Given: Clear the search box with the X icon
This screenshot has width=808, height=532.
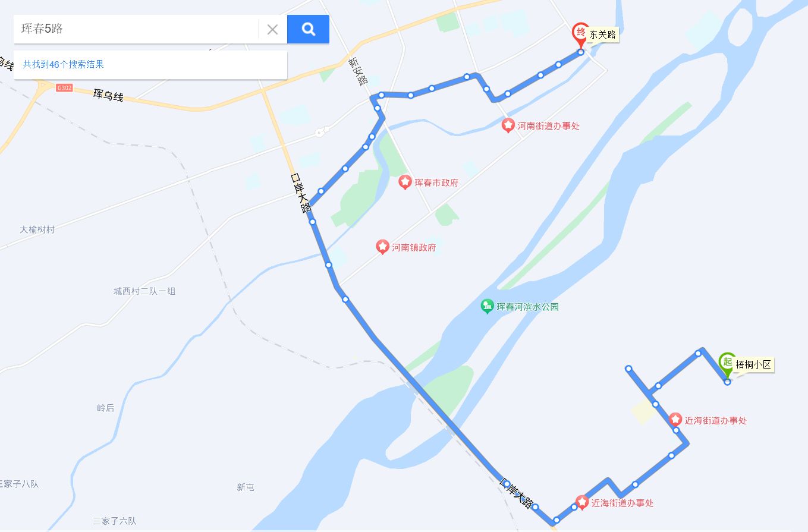Looking at the screenshot, I should click(x=272, y=29).
